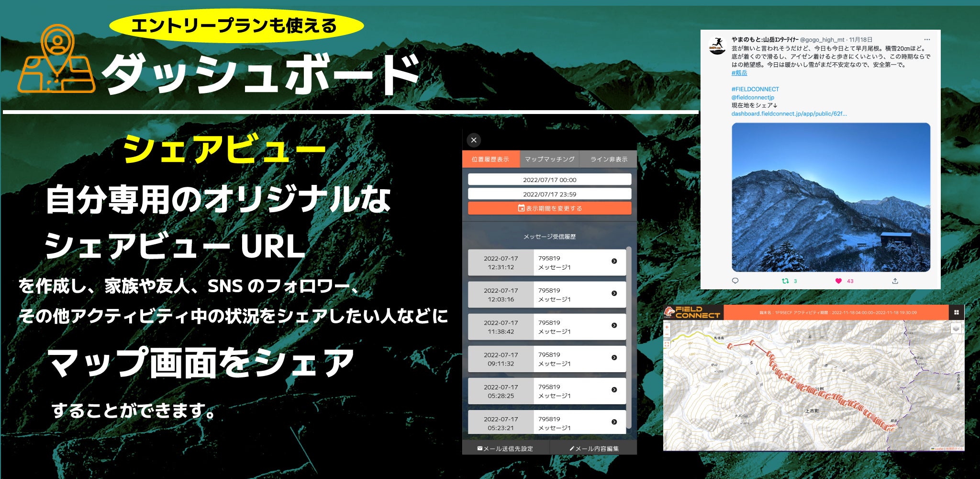Screen dimensions: 980x479
Task: Click the Leaflet attribution link
Action: pyautogui.click(x=938, y=448)
